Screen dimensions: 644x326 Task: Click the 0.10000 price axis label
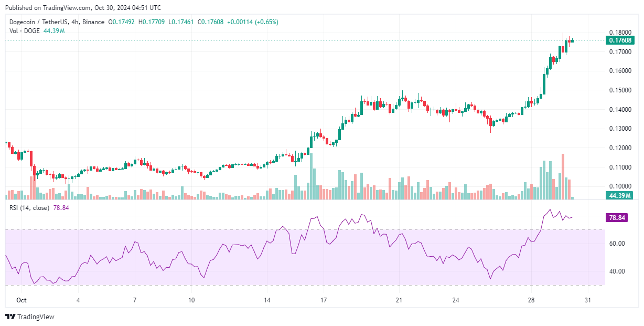[x=619, y=186]
